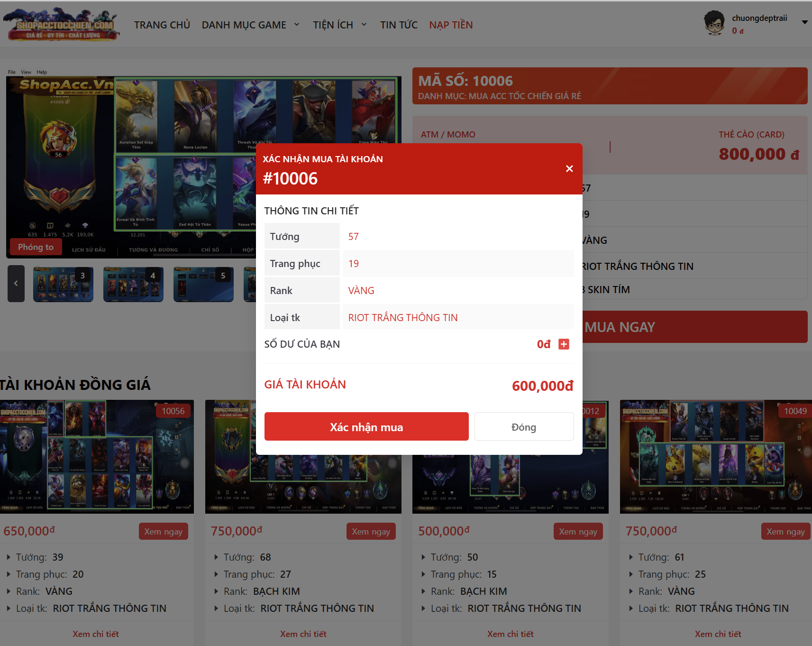Open account 10049 card image
The height and width of the screenshot is (646, 812).
pyautogui.click(x=716, y=456)
